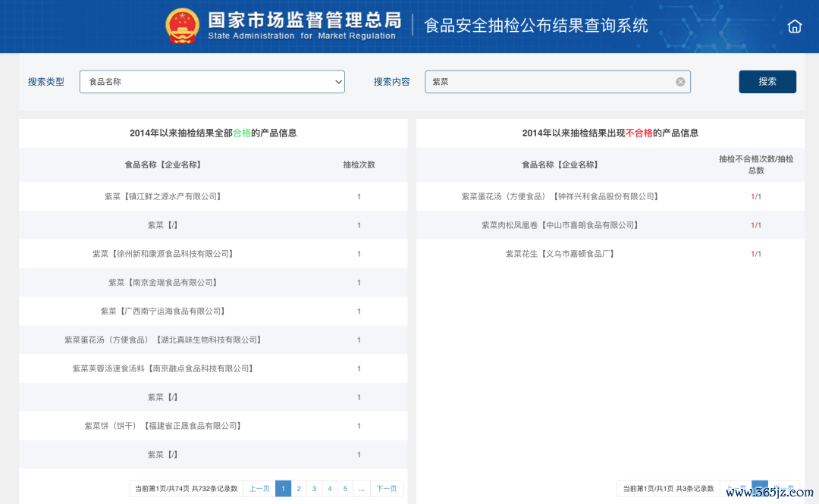Viewport: 819px width, 504px height.
Task: Click the qualified products panel title
Action: [x=213, y=133]
